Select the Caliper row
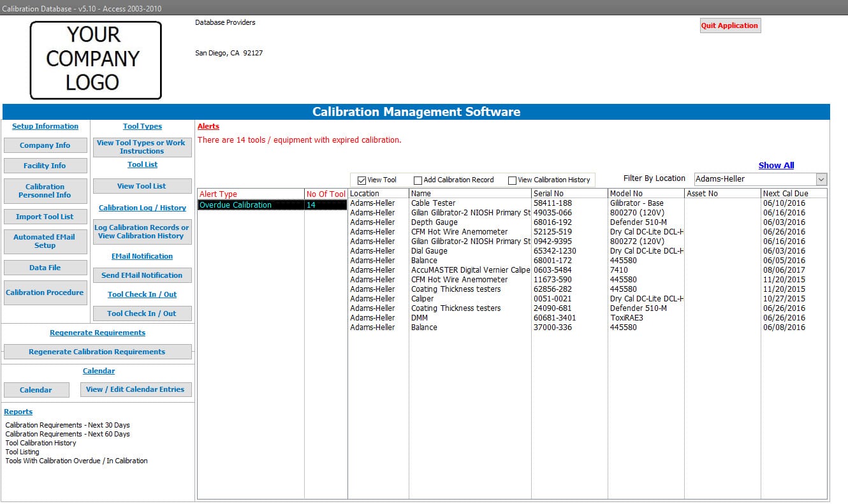 point(587,299)
